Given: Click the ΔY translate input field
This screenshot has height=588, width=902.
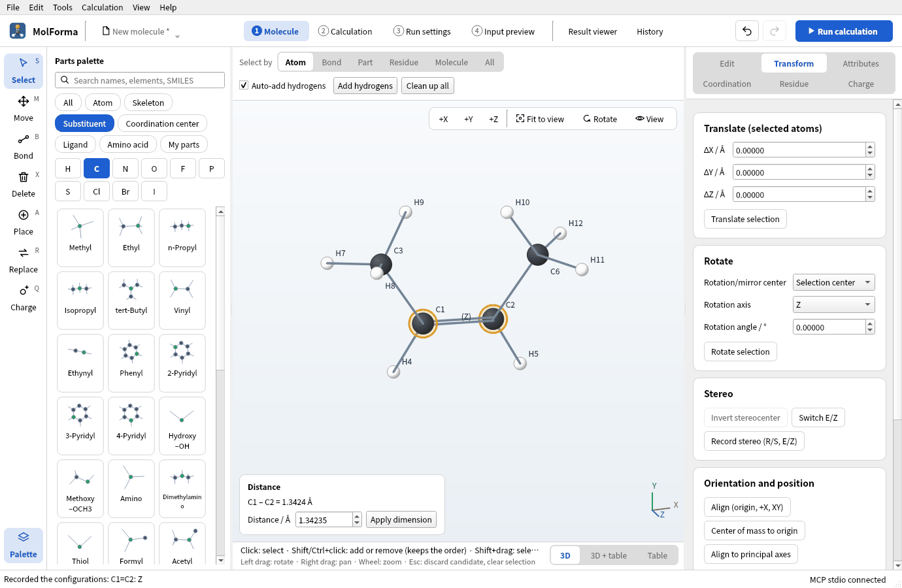Looking at the screenshot, I should click(799, 172).
